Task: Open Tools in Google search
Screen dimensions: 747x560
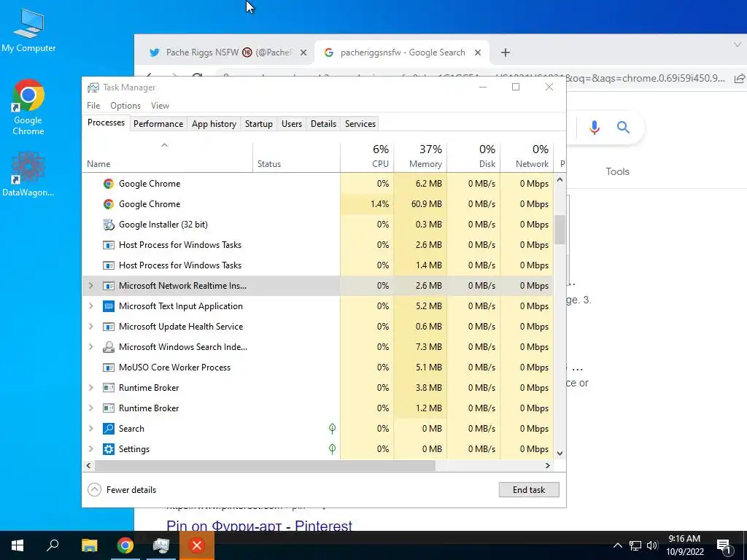Action: [x=617, y=171]
